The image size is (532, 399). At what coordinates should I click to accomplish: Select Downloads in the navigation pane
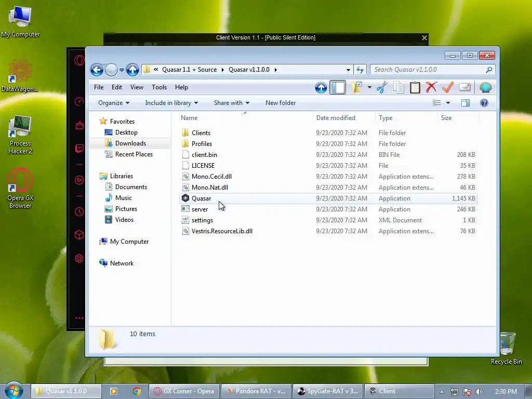click(130, 143)
